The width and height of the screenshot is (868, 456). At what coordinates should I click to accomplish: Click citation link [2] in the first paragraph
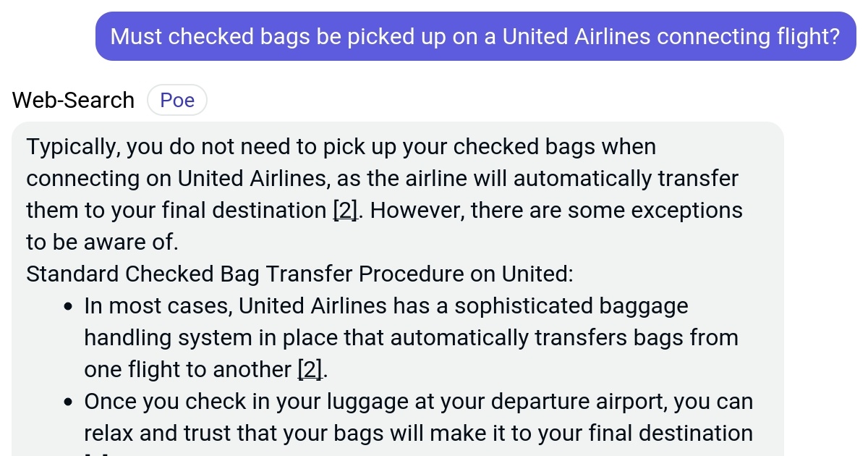pyautogui.click(x=344, y=210)
